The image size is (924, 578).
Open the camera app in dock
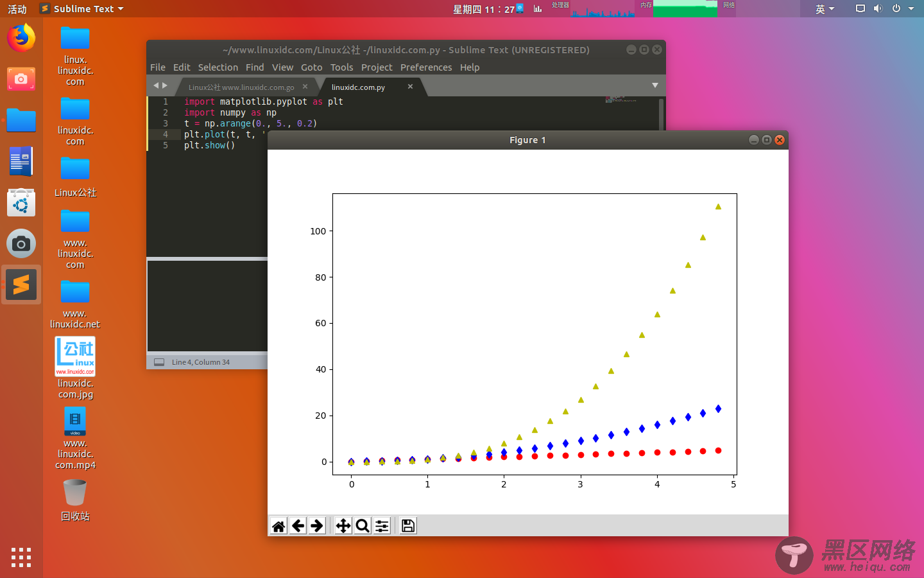[x=21, y=244]
